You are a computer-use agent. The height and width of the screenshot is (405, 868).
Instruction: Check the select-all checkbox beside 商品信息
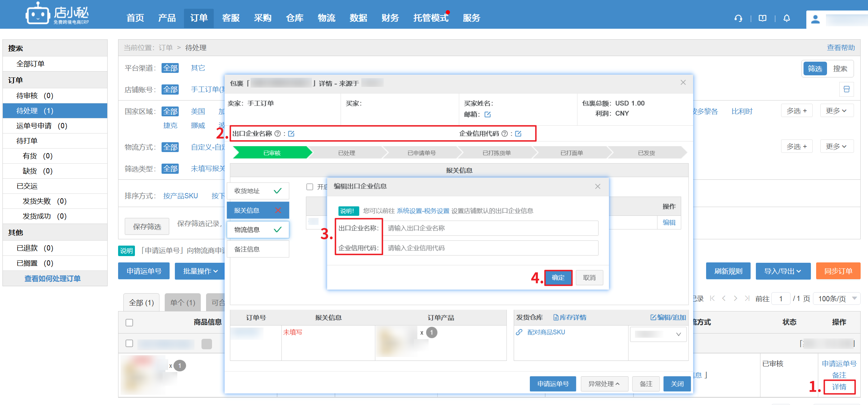129,322
